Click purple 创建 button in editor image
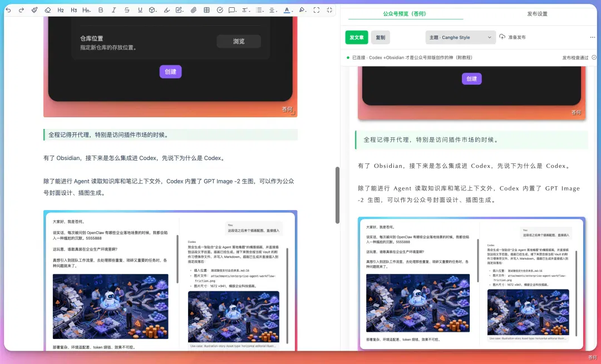Screen dimensions: 601x364 171,72
